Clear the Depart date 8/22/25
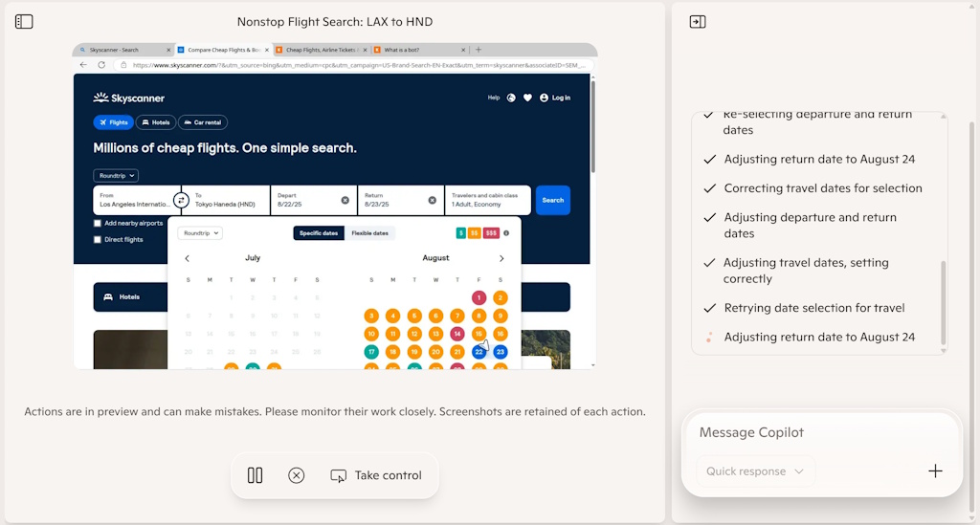 tap(345, 201)
